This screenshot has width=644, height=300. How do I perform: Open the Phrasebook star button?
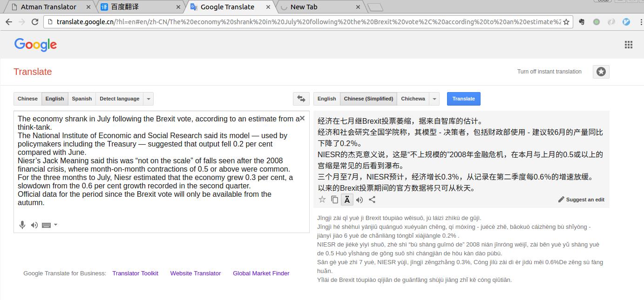(601, 72)
